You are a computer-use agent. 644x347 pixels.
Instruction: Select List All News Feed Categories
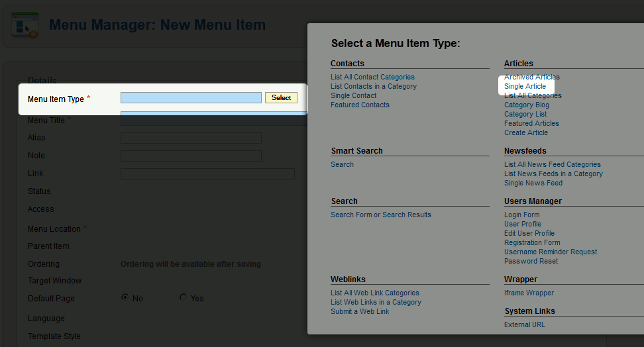point(553,164)
